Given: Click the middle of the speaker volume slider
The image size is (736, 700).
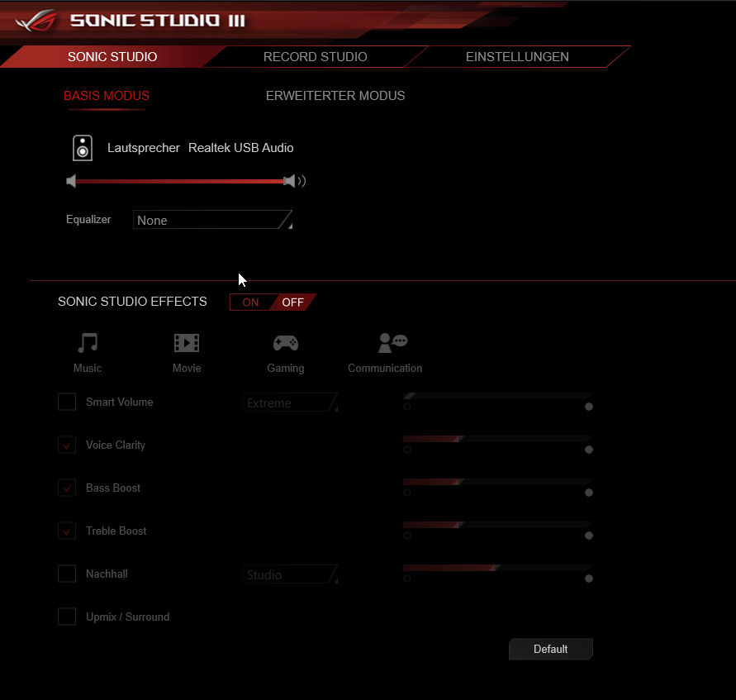Looking at the screenshot, I should coord(181,181).
